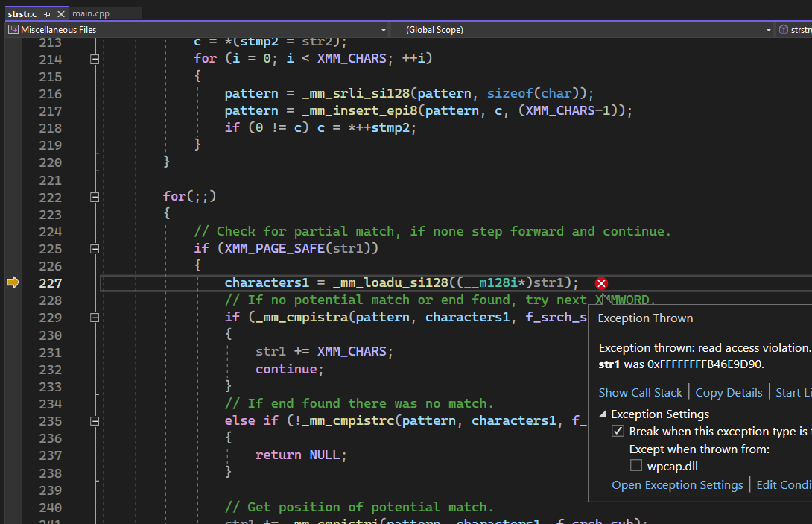Screen dimensions: 812x524
Task: Click the pin icon on the strstr.c tab
Action: pos(47,14)
